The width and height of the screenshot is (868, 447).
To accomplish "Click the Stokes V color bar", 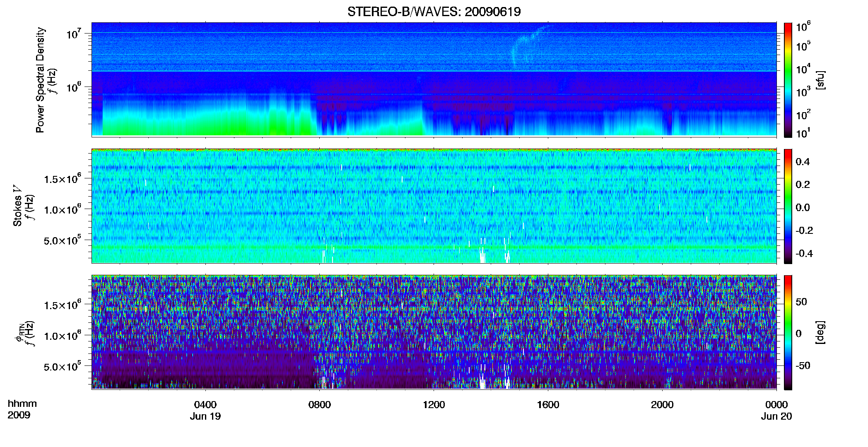I will point(788,206).
